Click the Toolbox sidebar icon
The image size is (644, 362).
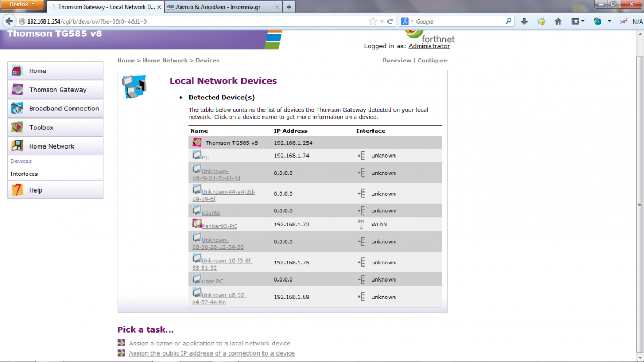pos(17,127)
